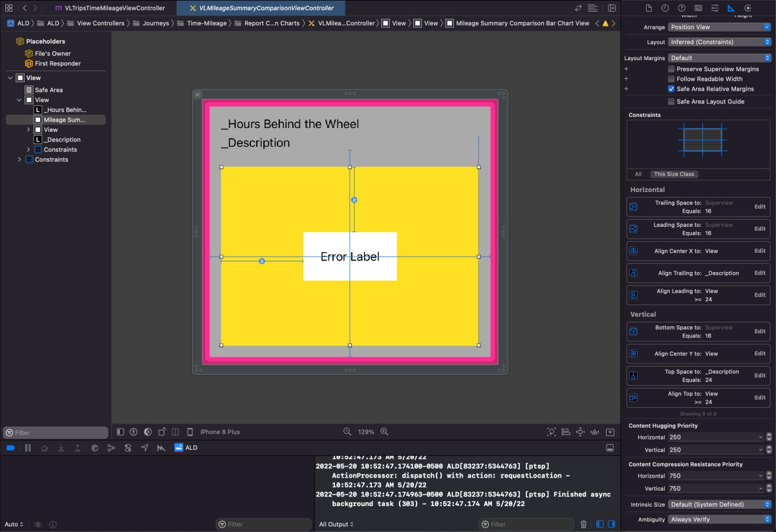Select VLMileageSummaryComparisonViewController tab

coord(261,8)
